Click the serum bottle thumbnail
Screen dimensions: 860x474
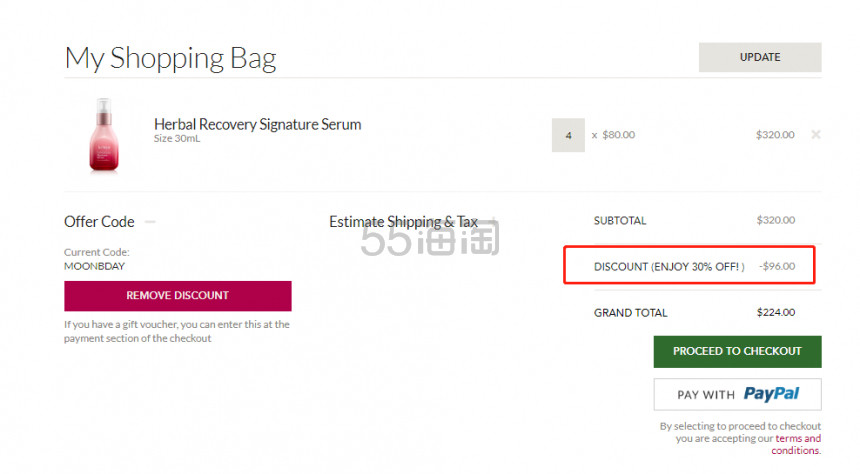pyautogui.click(x=103, y=135)
